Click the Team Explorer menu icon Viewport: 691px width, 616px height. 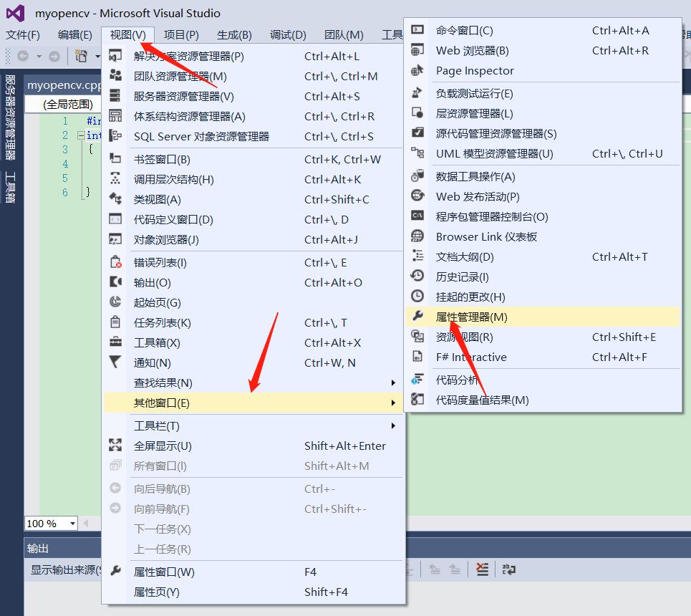coord(115,75)
